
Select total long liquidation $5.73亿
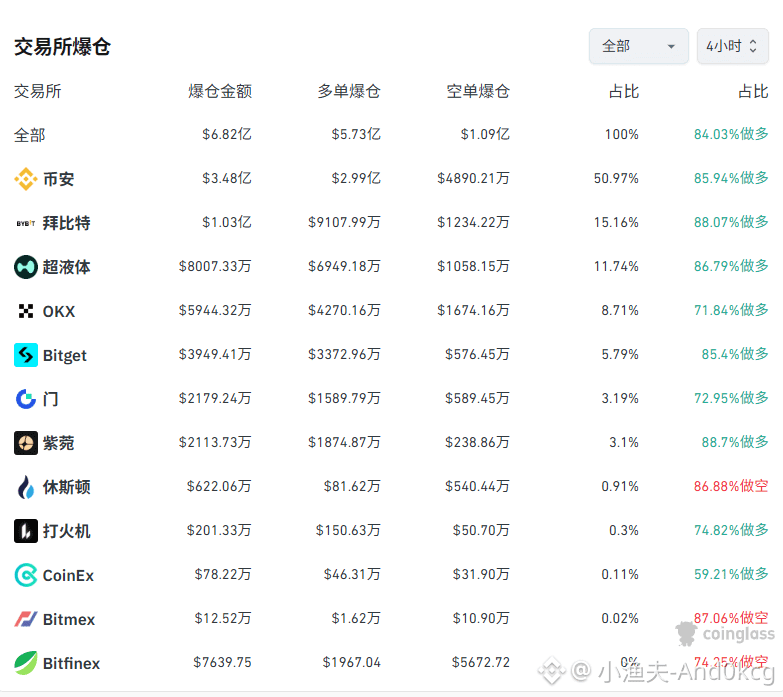point(356,134)
